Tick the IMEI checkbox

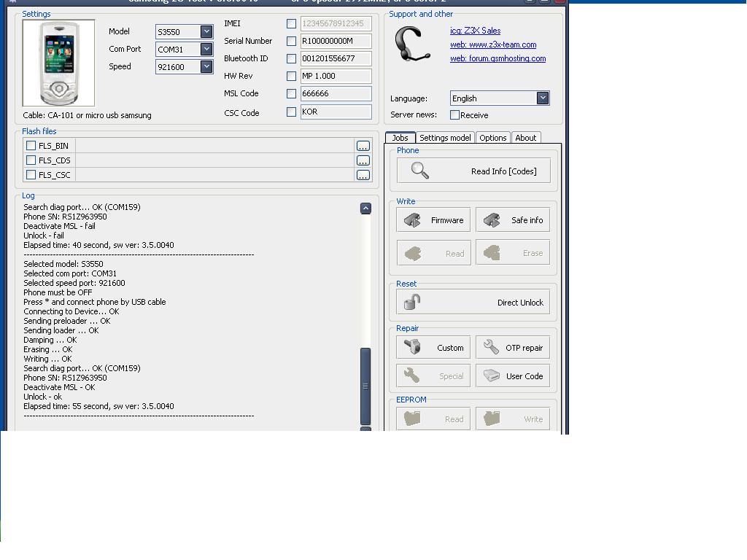(x=291, y=24)
